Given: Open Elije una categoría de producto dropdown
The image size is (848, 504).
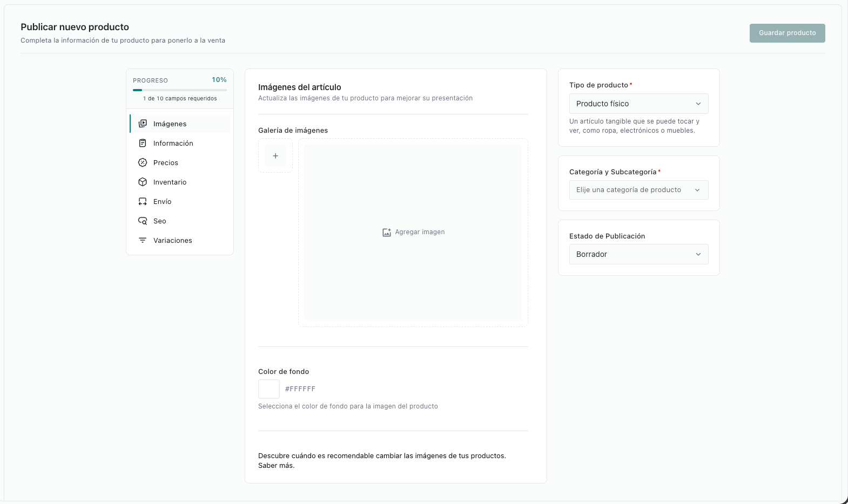Looking at the screenshot, I should pos(638,190).
